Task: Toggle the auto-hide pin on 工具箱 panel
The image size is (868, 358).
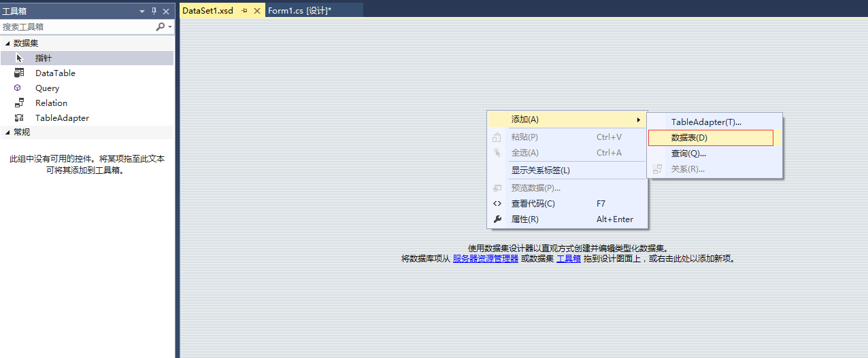Action: [x=154, y=11]
